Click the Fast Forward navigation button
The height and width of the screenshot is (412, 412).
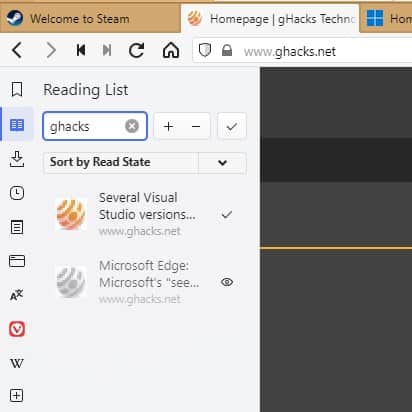107,51
